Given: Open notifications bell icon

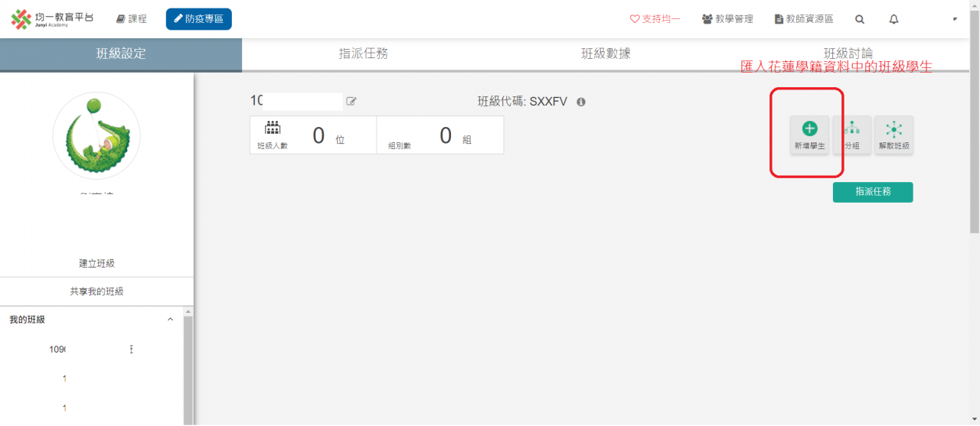Looking at the screenshot, I should click(x=893, y=19).
